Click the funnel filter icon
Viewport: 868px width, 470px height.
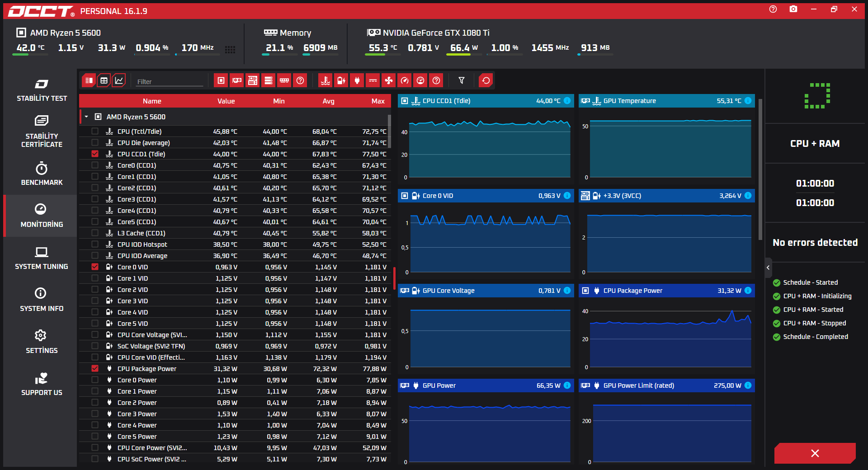coord(462,80)
